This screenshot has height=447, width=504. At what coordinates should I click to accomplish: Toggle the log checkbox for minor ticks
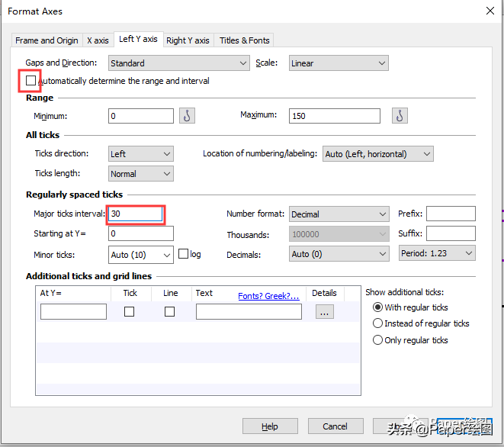(183, 254)
